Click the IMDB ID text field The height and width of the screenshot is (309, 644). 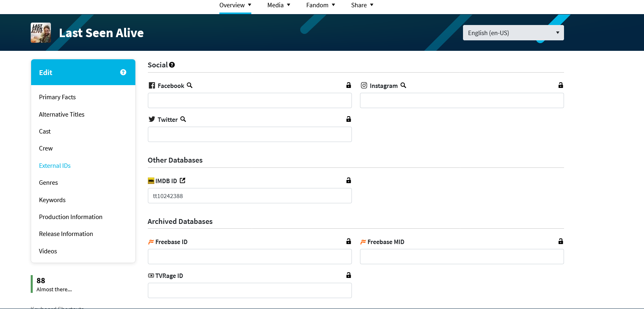[x=250, y=196]
